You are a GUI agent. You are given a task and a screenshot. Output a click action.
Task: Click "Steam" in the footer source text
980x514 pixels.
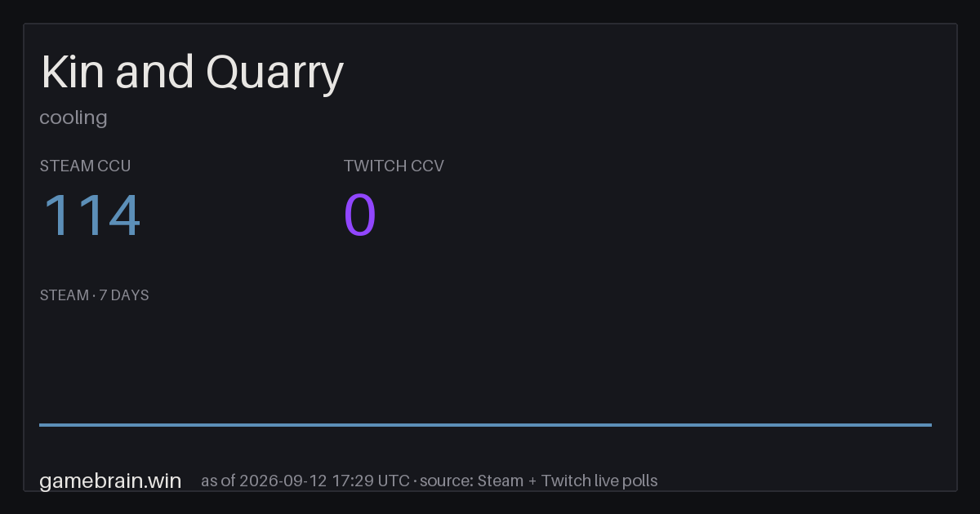tap(500, 481)
